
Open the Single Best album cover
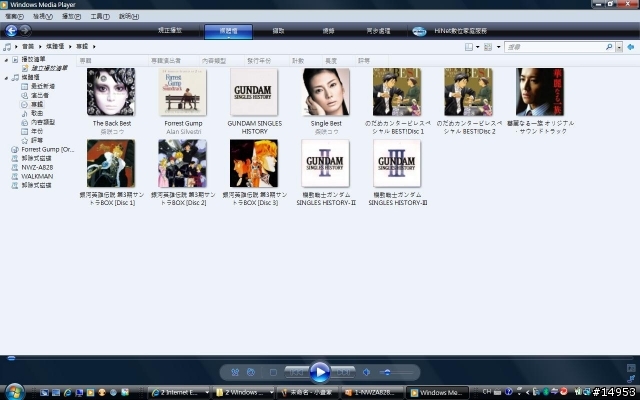coord(326,92)
